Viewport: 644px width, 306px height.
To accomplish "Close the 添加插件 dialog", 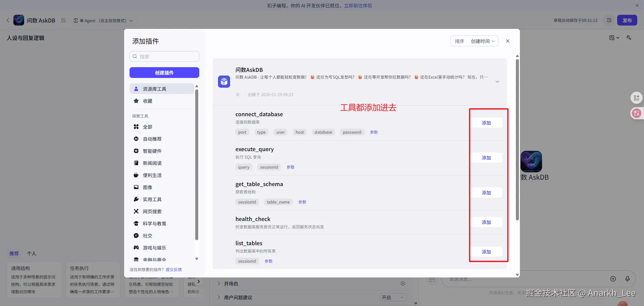I will pos(508,41).
